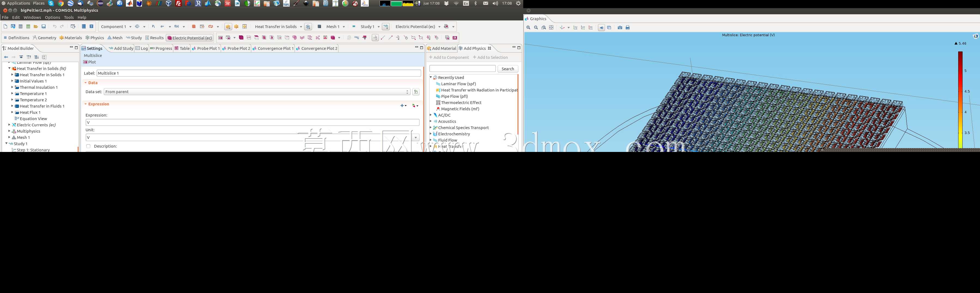
Task: Click the Redo arrow in toolbar
Action: point(62,27)
